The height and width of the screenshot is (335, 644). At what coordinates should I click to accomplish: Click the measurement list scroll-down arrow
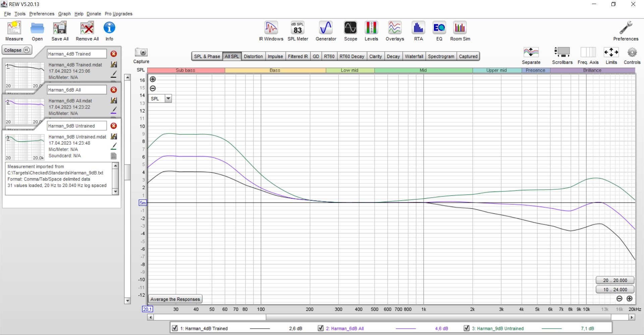[x=127, y=300]
